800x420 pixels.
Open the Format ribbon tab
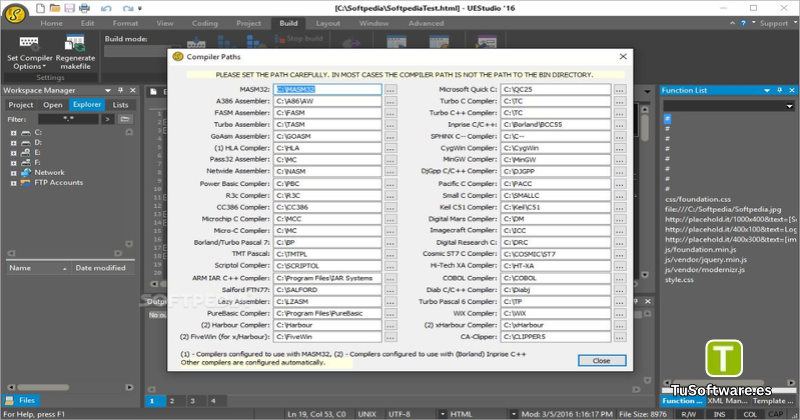tap(125, 23)
